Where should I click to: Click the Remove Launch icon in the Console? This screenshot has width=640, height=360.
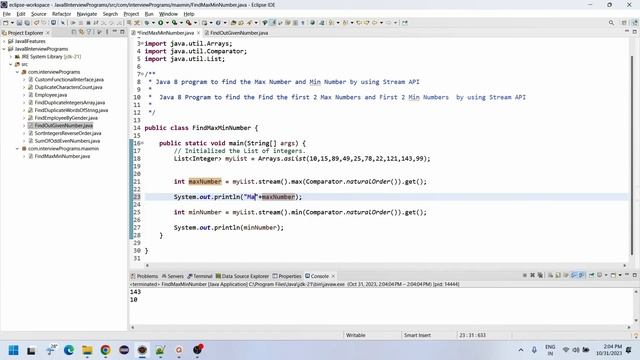tap(532, 275)
